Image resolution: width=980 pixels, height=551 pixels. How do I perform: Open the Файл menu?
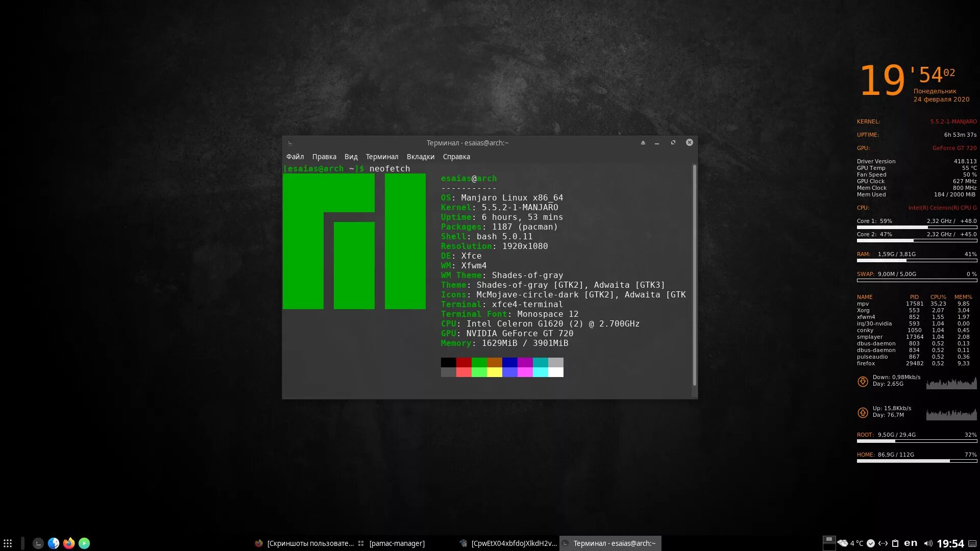(x=295, y=157)
